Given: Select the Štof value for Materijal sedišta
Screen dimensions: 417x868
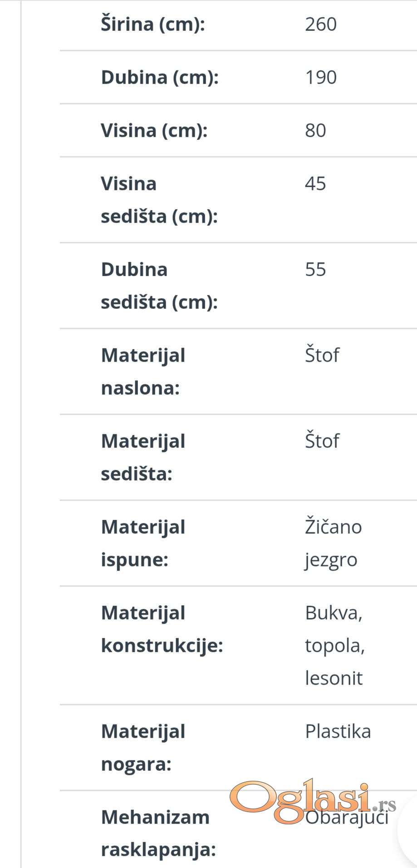Looking at the screenshot, I should pyautogui.click(x=322, y=441).
